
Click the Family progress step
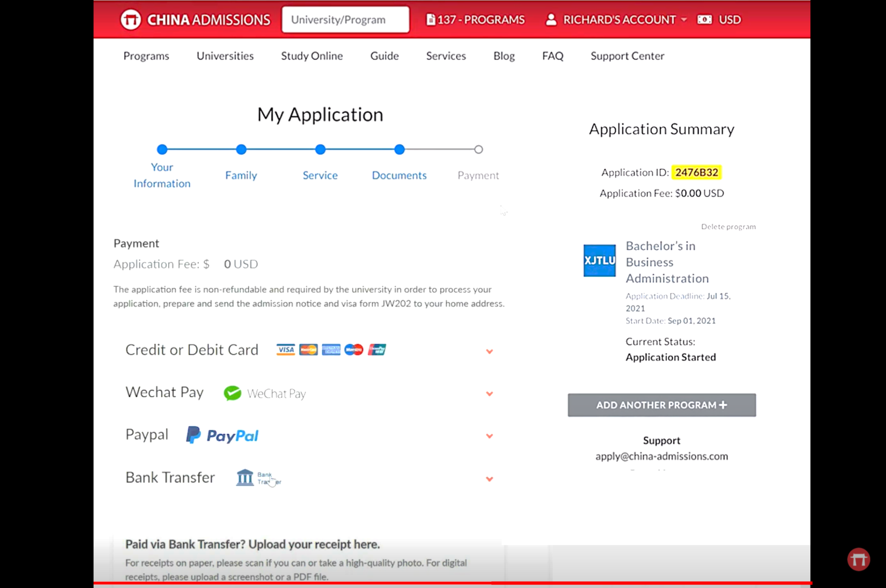[241, 149]
